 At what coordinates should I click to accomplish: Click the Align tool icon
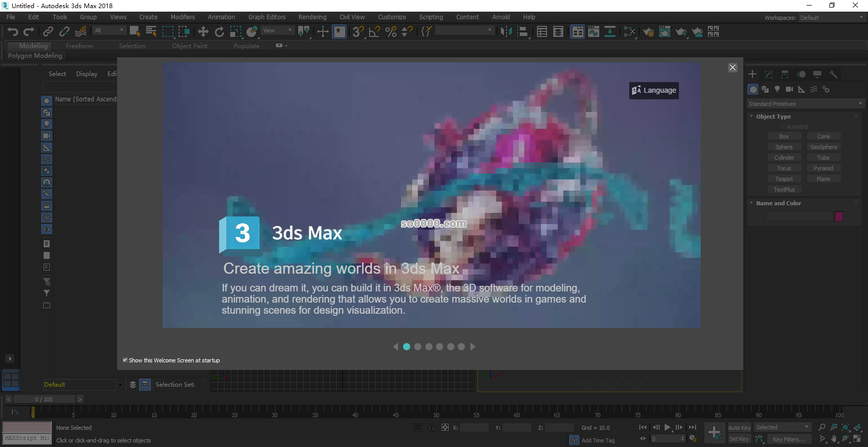coord(523,32)
